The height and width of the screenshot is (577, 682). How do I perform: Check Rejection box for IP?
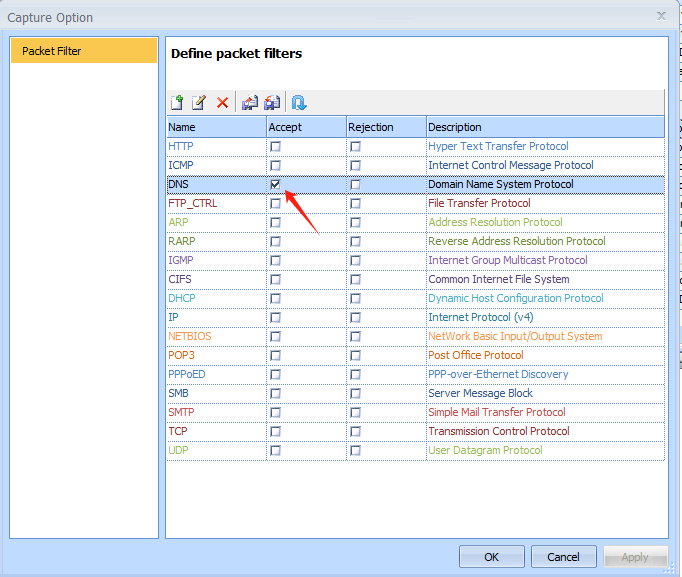point(355,317)
